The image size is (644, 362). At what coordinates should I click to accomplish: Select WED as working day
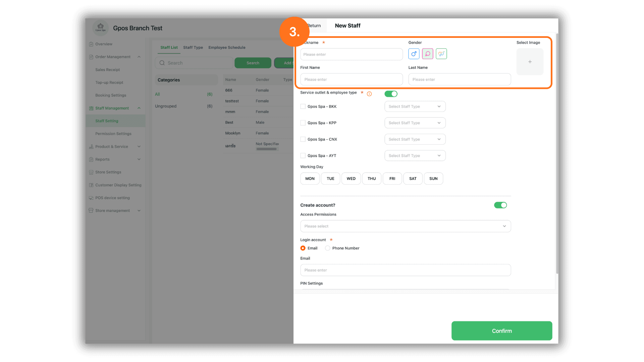(x=351, y=179)
